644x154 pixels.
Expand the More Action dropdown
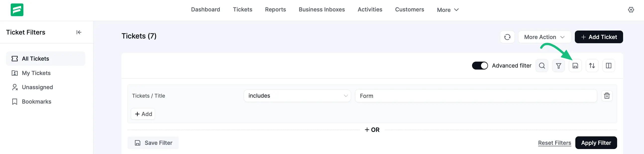pos(544,37)
